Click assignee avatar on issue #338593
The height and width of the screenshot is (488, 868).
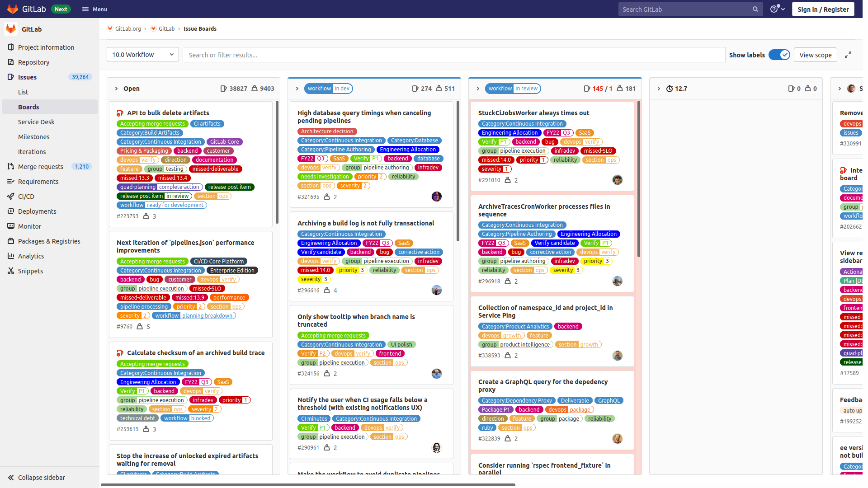point(618,356)
